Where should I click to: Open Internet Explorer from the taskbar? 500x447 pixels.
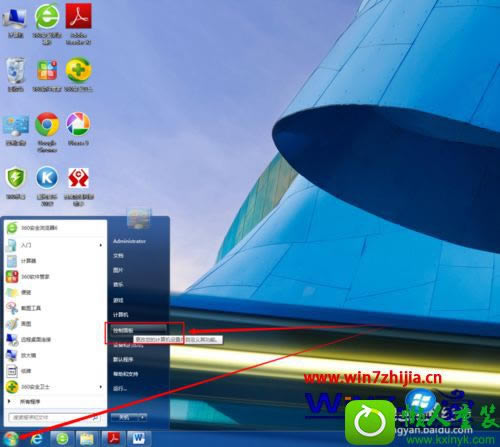36,438
